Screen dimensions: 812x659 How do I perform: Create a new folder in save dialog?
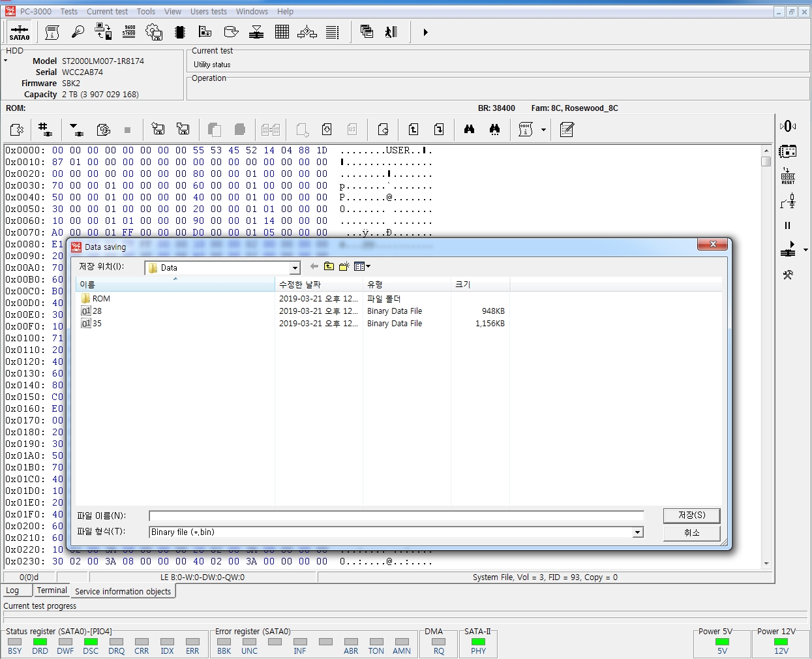[344, 266]
